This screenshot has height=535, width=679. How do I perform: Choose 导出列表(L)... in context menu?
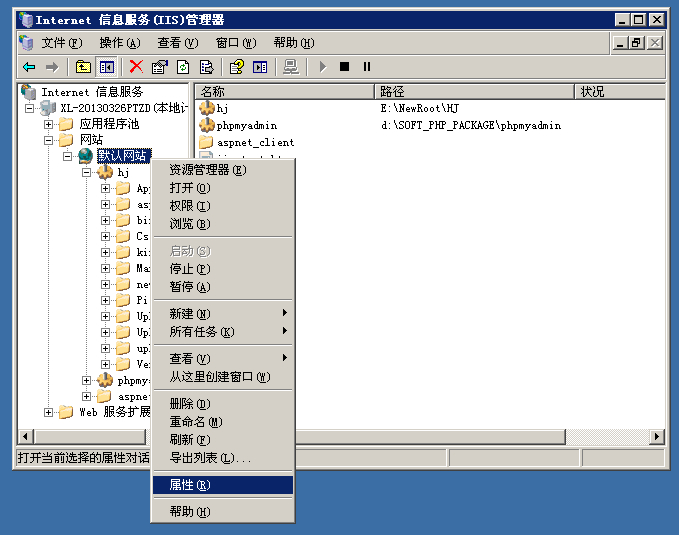[x=223, y=458]
